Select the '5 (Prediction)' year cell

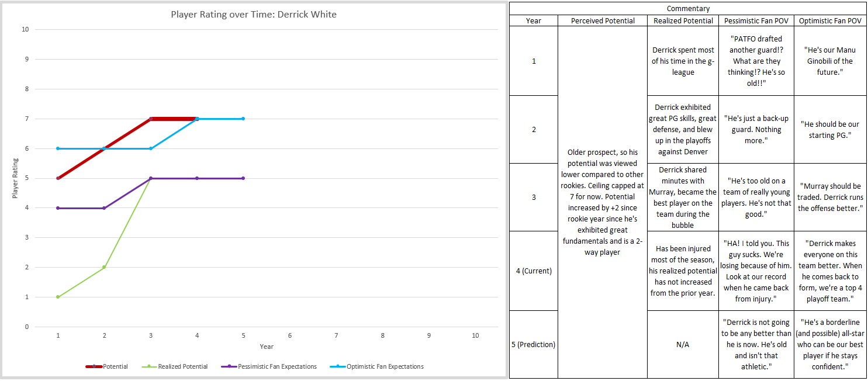[x=534, y=344]
